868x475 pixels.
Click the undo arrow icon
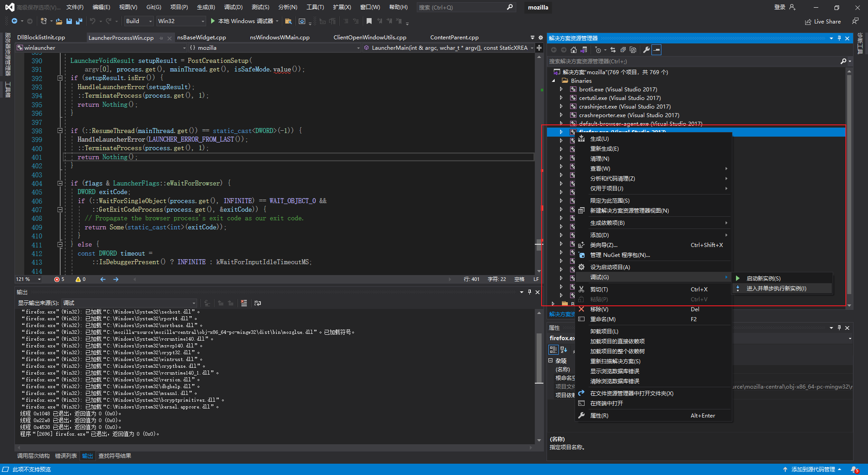(x=92, y=21)
